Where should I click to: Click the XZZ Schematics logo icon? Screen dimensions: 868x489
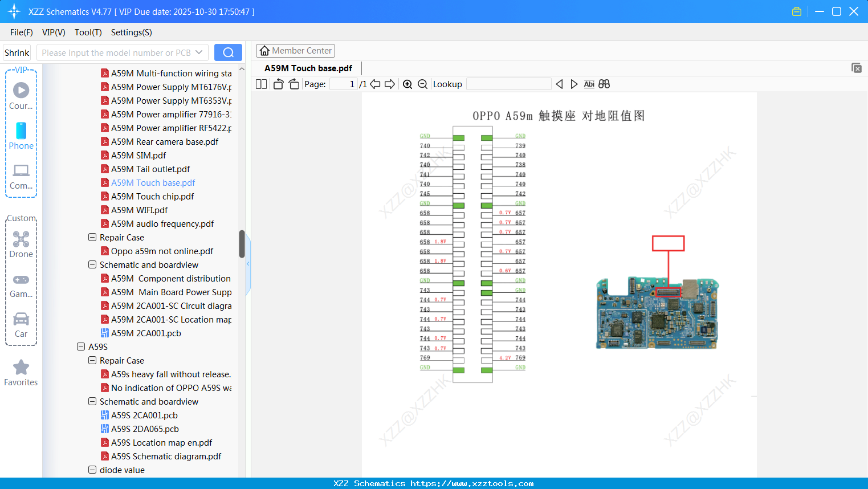pos(14,11)
